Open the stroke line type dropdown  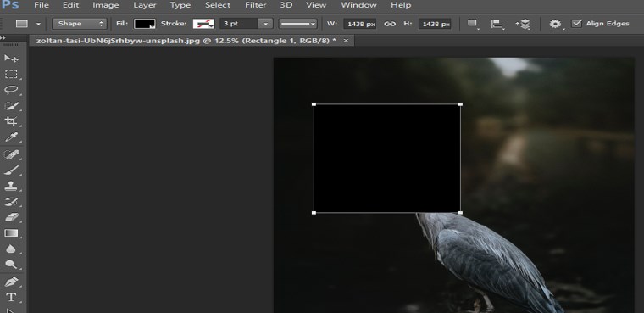point(297,24)
